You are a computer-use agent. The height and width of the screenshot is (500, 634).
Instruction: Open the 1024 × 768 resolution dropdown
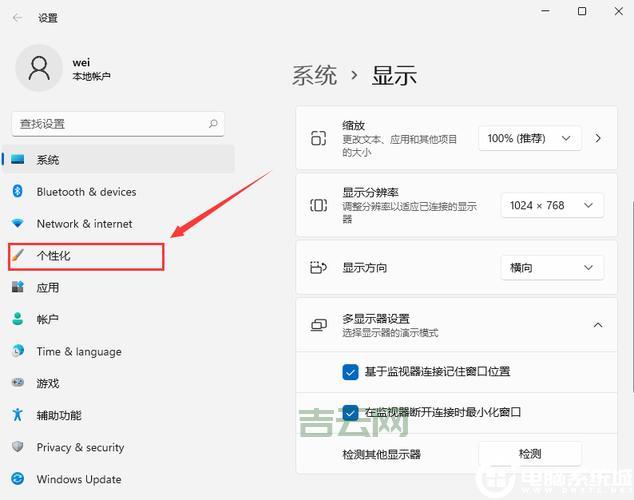tap(552, 205)
